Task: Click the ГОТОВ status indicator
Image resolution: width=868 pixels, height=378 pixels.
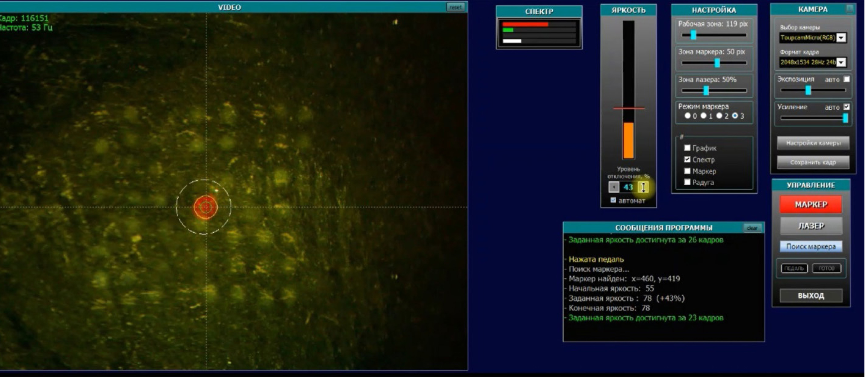Action: tap(826, 268)
